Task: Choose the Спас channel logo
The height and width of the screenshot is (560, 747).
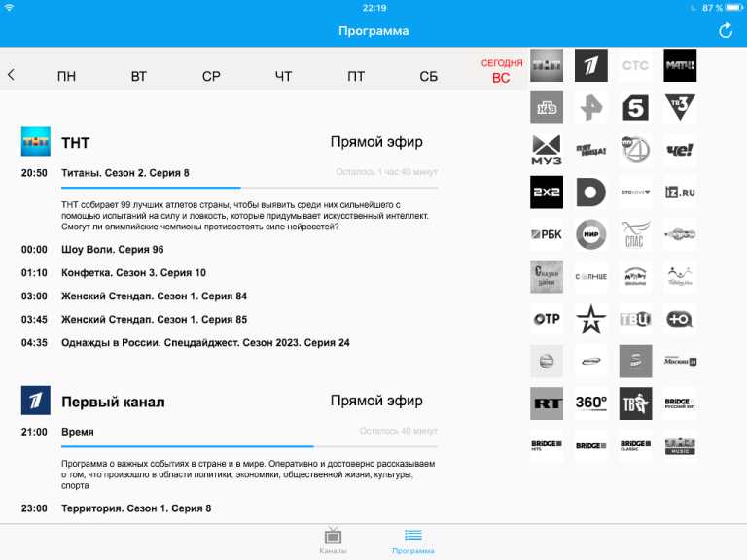Action: point(635,234)
